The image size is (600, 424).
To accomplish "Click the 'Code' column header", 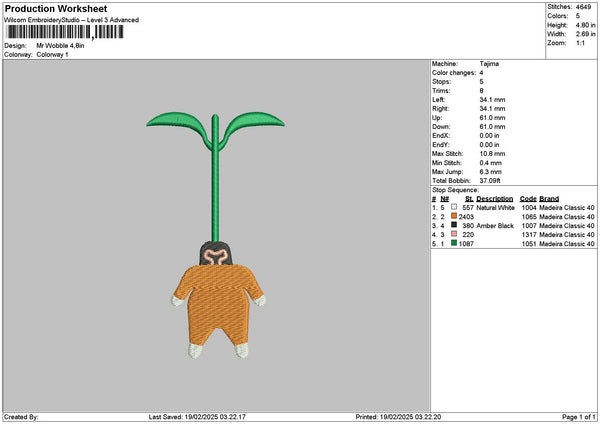I will pos(528,199).
